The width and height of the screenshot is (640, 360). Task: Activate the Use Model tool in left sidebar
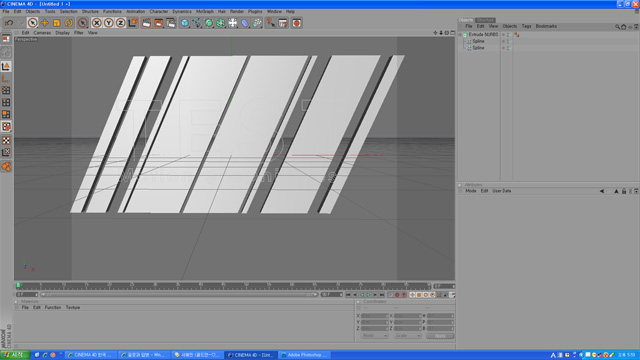[6, 66]
